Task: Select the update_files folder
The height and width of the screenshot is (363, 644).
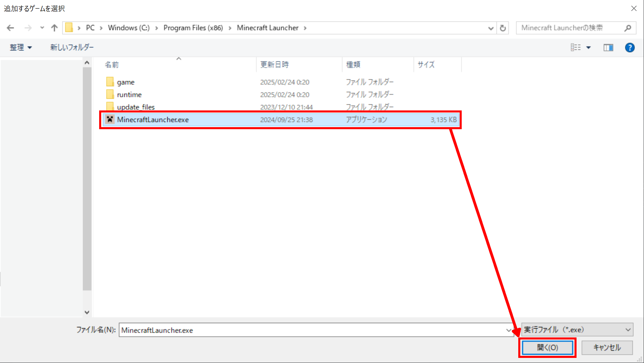Action: click(x=136, y=107)
